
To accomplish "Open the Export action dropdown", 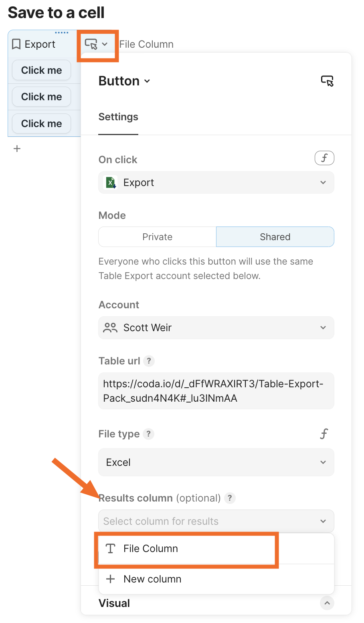I will 216,182.
